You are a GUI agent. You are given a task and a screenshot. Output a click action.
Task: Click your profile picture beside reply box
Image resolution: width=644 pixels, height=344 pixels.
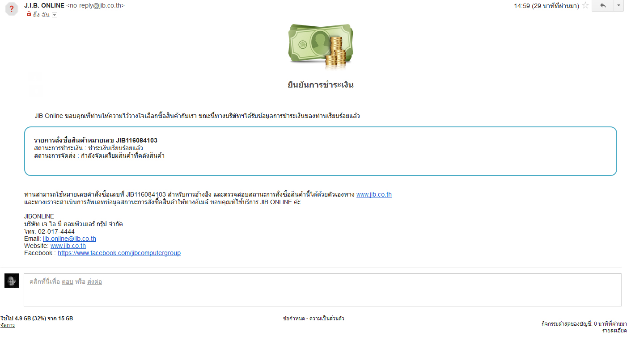click(12, 281)
